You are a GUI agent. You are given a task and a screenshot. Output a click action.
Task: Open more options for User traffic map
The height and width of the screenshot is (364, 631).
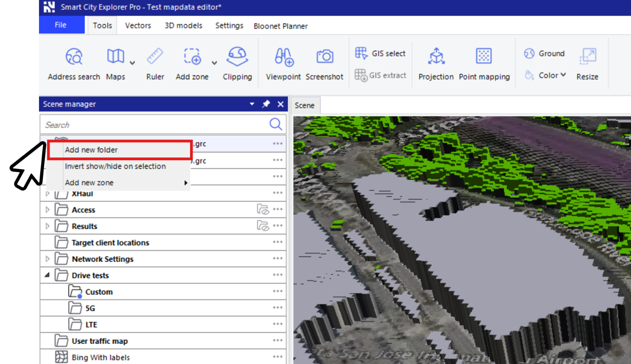click(x=278, y=341)
